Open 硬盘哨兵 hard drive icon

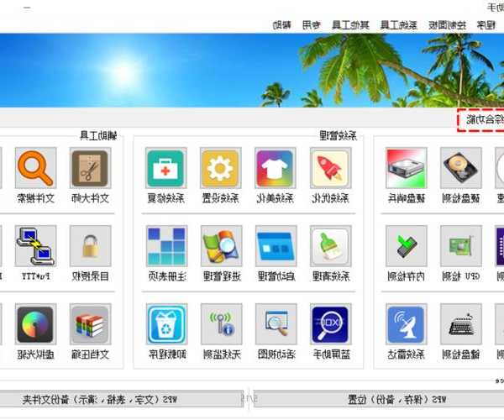tap(407, 169)
